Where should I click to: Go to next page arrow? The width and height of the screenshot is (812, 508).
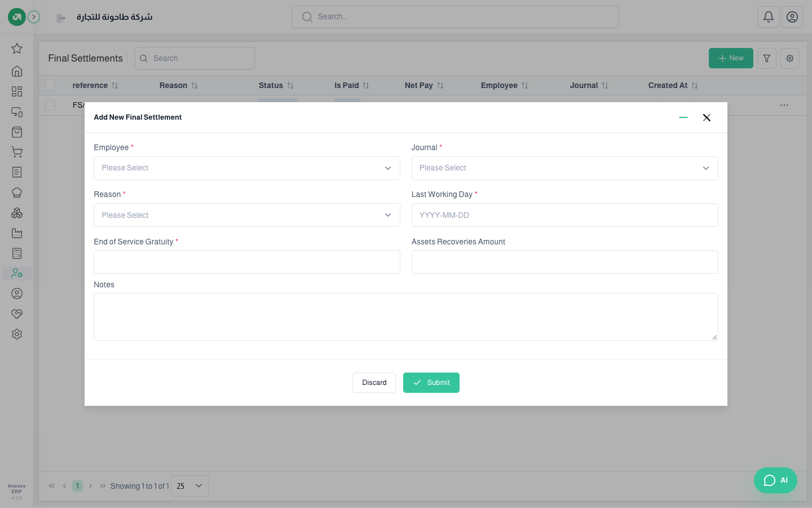(90, 486)
